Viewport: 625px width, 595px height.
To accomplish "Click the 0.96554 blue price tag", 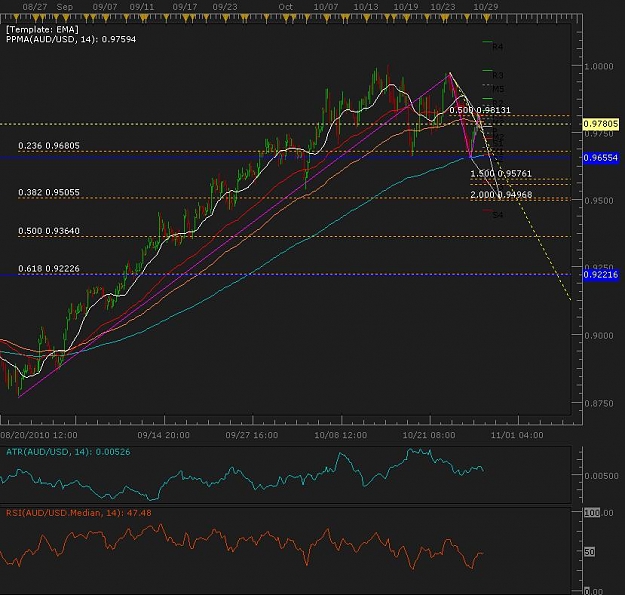I will (600, 158).
